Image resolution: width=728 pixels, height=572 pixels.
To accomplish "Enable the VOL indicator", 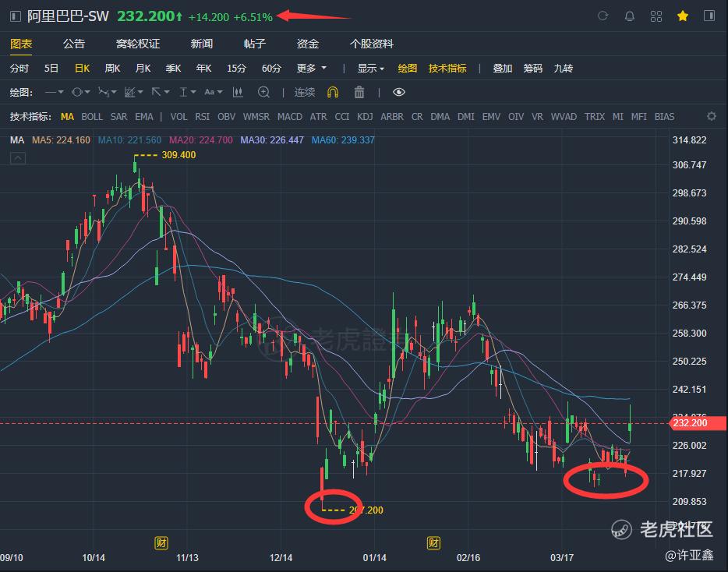I will coord(178,117).
